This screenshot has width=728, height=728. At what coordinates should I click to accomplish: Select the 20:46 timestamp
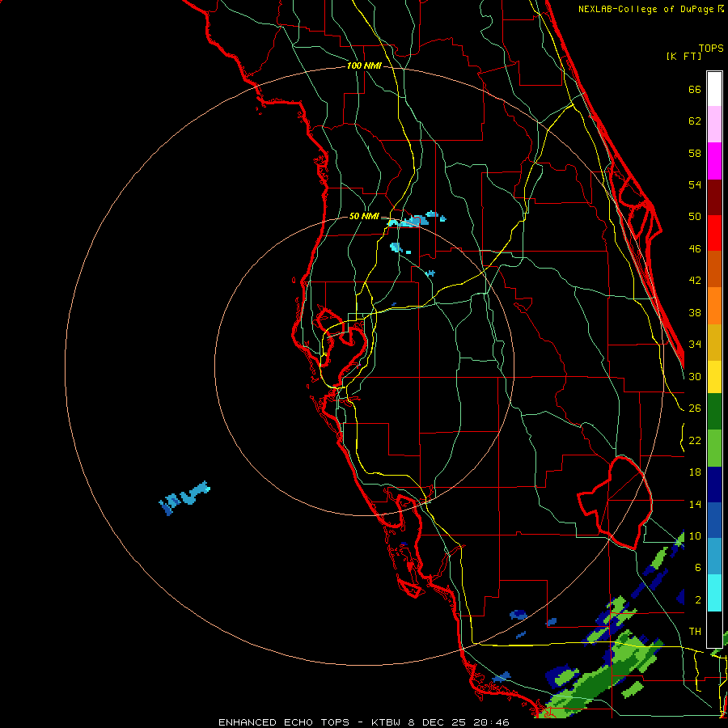[492, 722]
